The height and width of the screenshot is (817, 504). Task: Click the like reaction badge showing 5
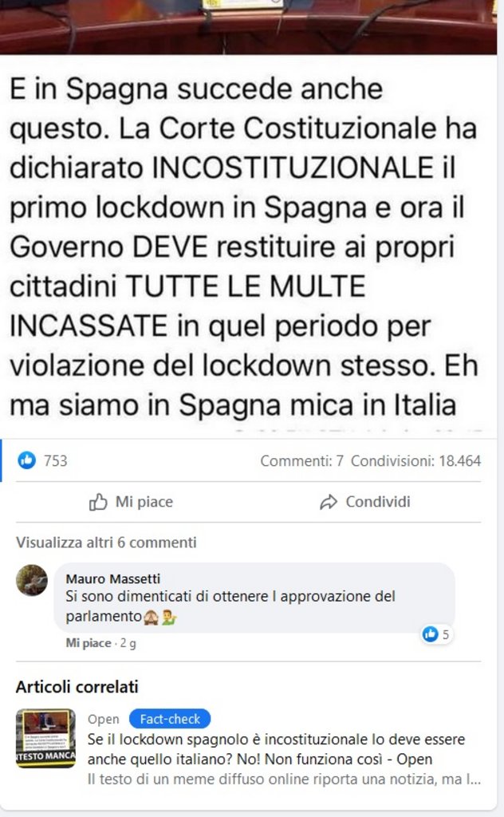tap(437, 634)
